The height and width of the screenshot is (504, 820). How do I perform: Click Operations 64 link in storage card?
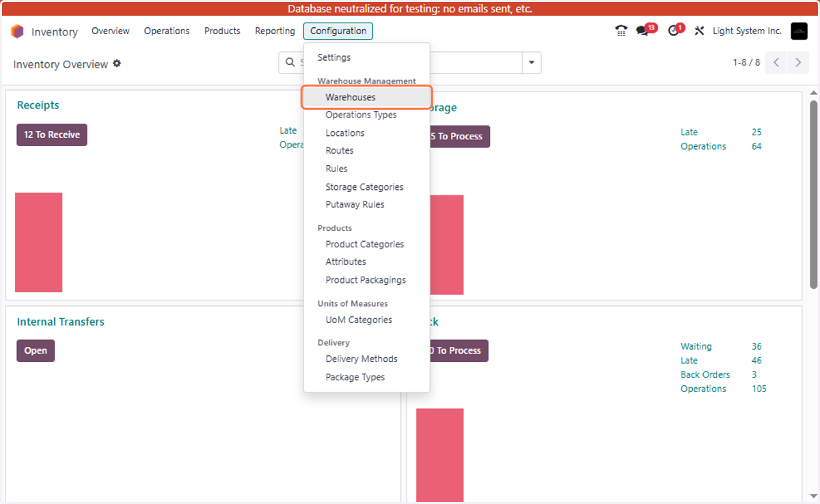[721, 146]
